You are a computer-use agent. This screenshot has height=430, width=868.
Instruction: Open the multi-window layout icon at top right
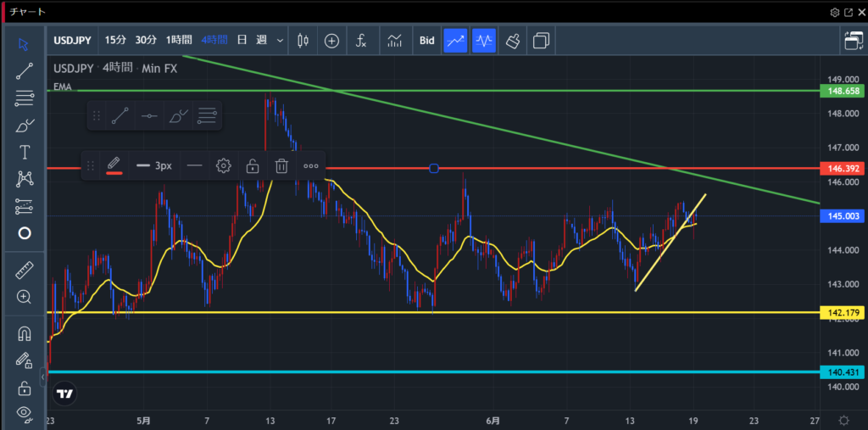click(x=854, y=41)
